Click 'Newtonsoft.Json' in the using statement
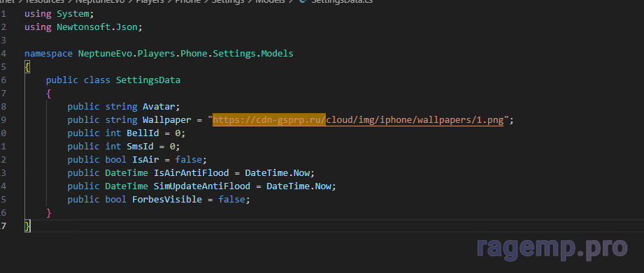This screenshot has width=644, height=273. tap(97, 27)
